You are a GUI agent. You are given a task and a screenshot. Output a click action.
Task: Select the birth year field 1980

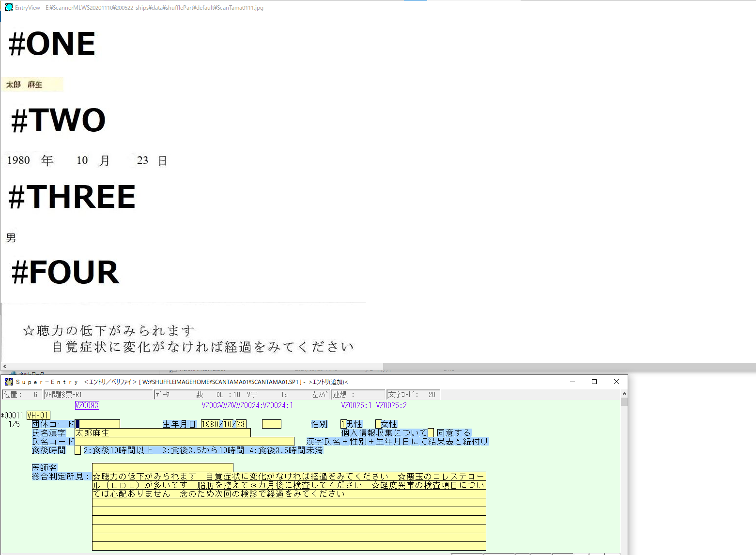click(210, 424)
